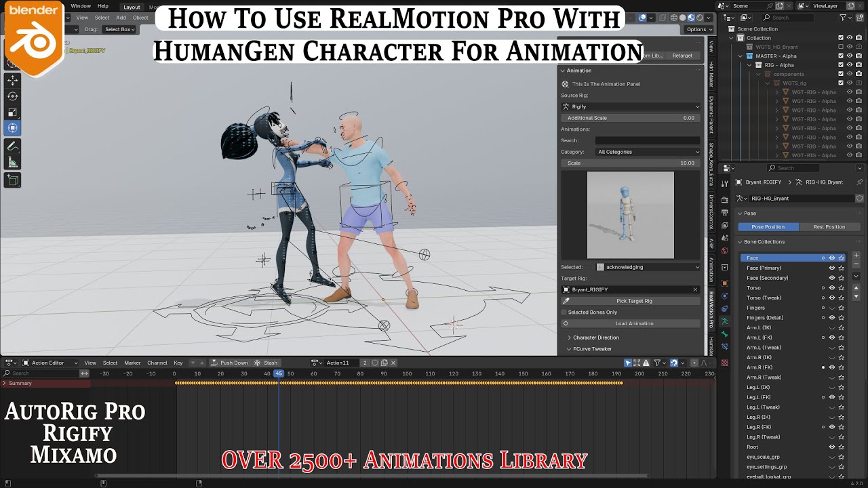This screenshot has height=488, width=868.
Task: Collapse the Bone Collections panel
Action: (x=741, y=242)
